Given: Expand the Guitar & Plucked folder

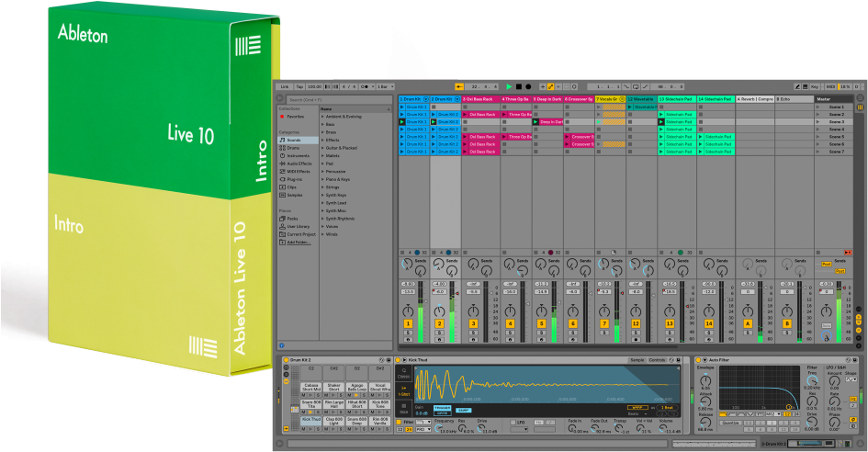Looking at the screenshot, I should 322,148.
